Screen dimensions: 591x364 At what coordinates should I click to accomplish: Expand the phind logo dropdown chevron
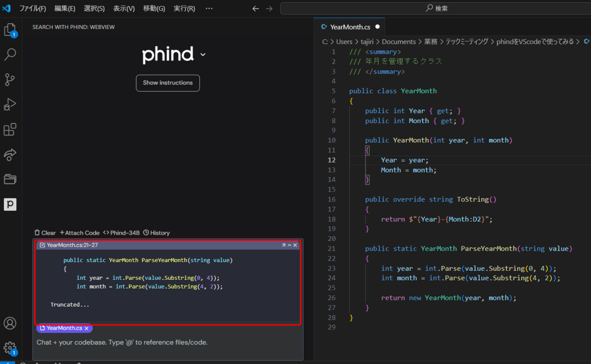203,55
